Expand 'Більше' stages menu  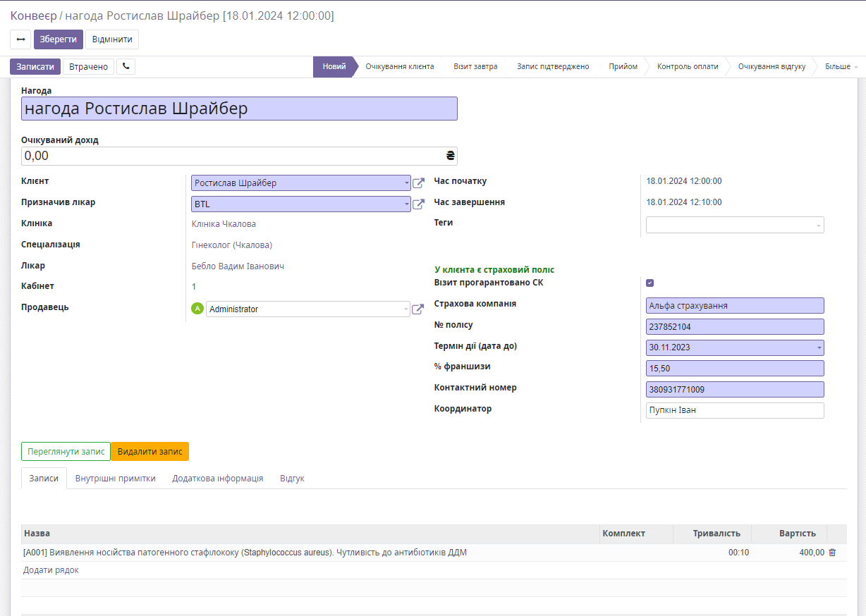pyautogui.click(x=841, y=67)
